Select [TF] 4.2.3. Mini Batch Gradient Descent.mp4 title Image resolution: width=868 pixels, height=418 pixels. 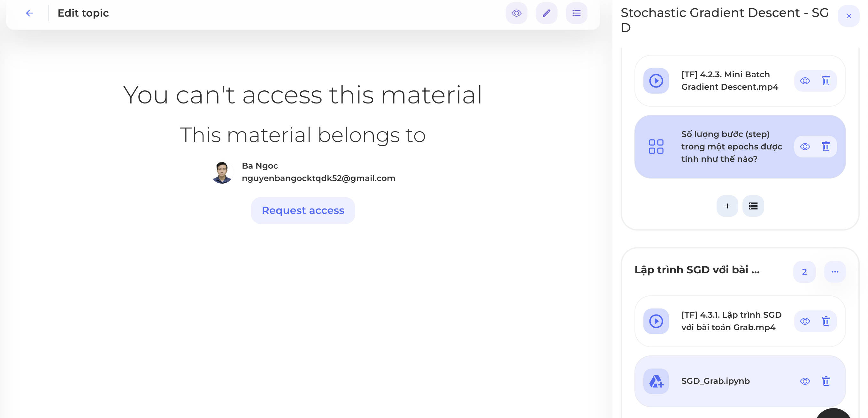point(730,80)
